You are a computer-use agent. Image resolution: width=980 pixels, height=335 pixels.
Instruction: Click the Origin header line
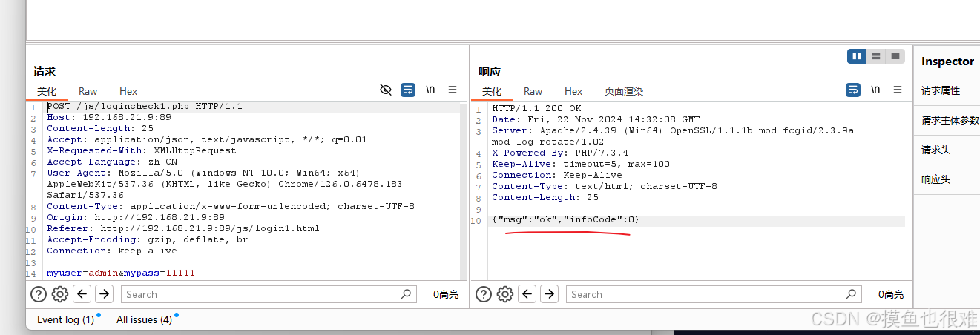[x=136, y=217]
